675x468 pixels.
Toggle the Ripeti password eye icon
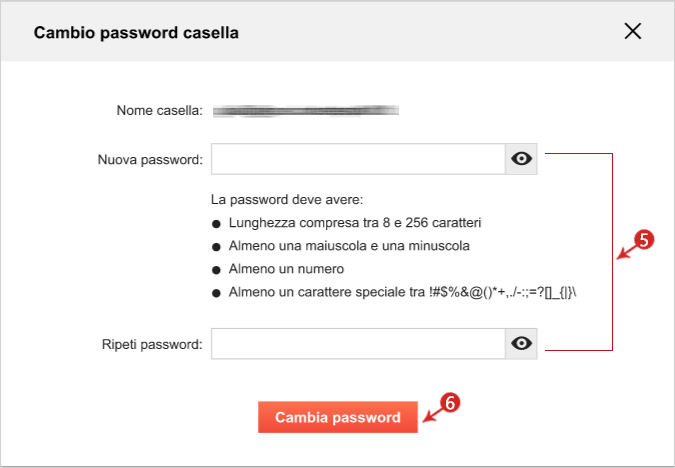[x=521, y=344]
